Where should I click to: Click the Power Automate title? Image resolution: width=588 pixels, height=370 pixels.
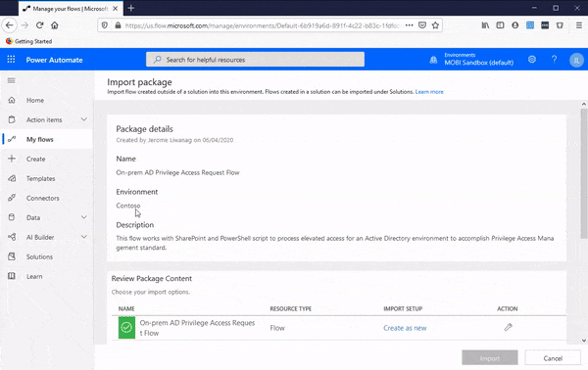click(x=54, y=60)
